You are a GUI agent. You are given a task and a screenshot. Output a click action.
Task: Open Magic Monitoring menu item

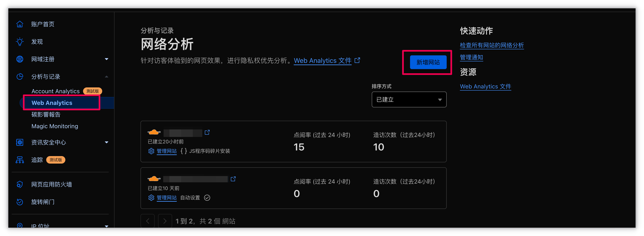pyautogui.click(x=55, y=126)
